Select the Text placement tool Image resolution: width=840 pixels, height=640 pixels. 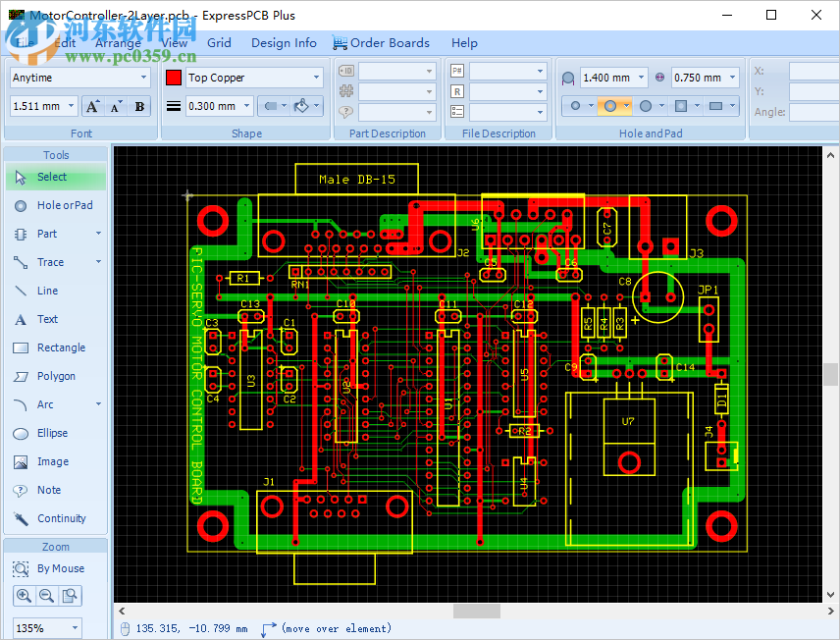click(48, 319)
